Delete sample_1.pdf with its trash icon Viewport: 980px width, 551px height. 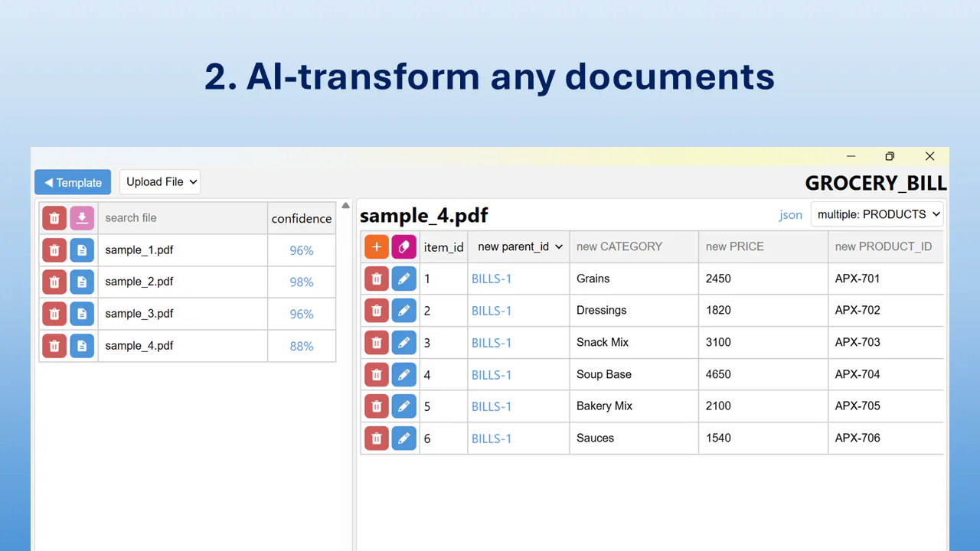(x=54, y=250)
